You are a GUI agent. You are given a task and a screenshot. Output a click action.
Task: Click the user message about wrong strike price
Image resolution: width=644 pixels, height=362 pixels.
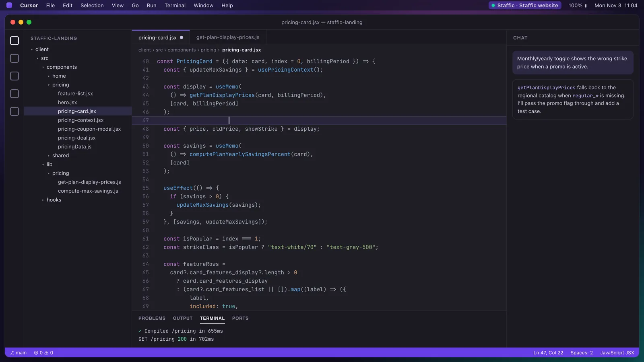573,63
